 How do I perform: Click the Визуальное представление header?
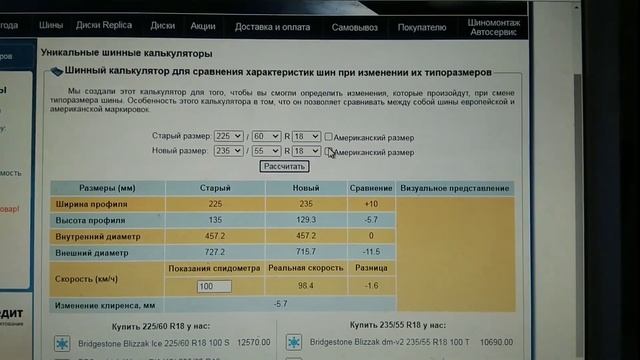tap(455, 188)
